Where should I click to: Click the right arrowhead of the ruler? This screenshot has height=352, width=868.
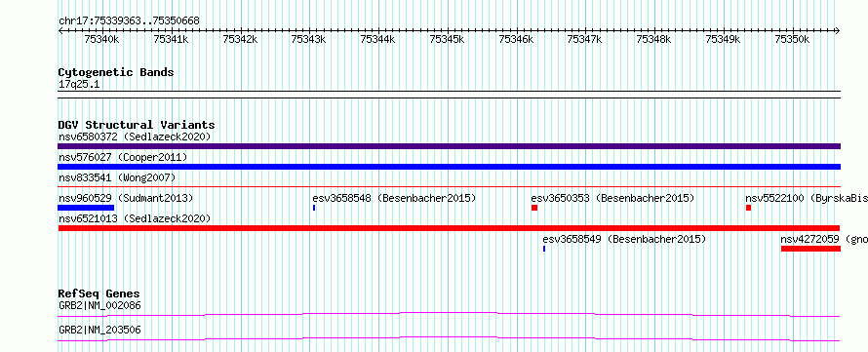pos(838,31)
